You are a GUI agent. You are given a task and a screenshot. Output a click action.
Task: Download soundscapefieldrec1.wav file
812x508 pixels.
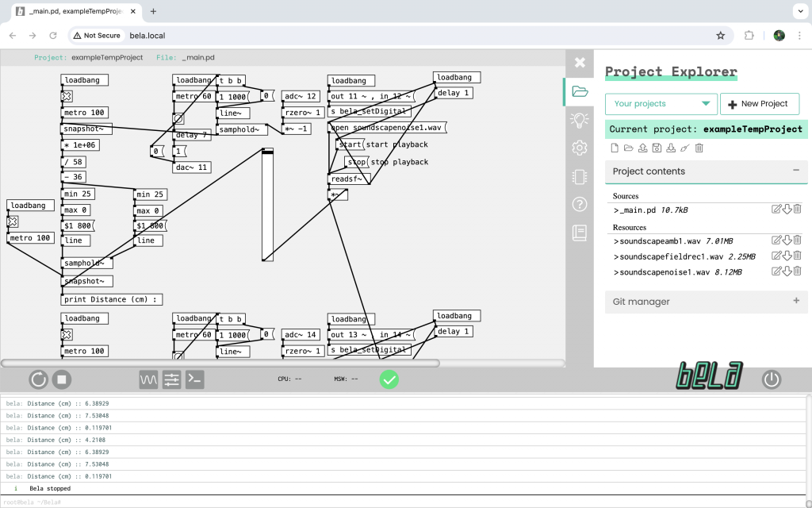(787, 256)
